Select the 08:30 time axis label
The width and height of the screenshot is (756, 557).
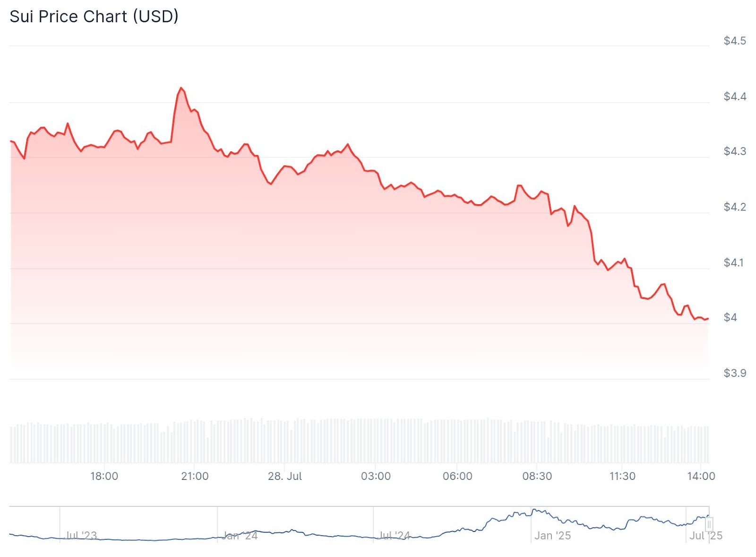pyautogui.click(x=537, y=476)
